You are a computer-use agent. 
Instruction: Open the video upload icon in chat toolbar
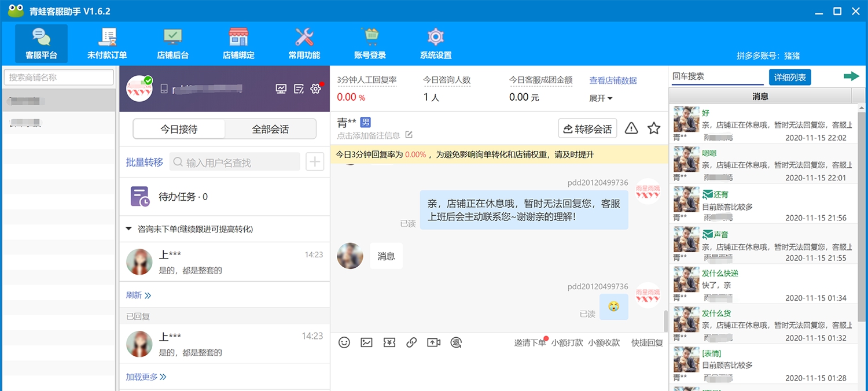[x=433, y=342]
